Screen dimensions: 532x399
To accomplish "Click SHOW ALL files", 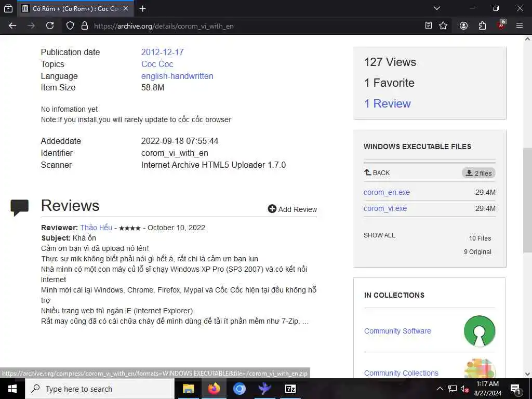I will tap(379, 235).
